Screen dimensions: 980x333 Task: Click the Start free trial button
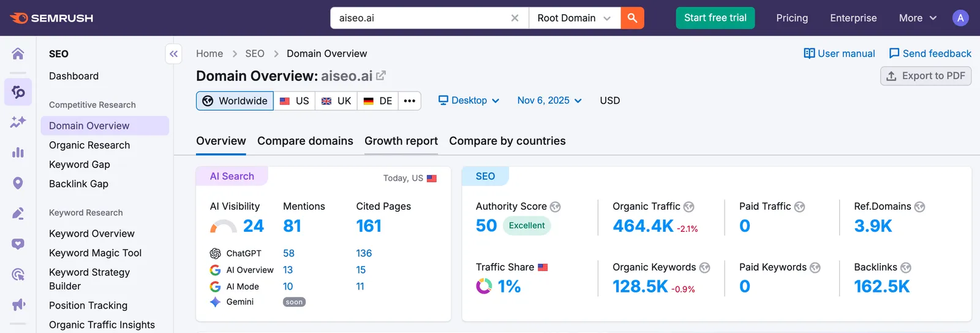point(715,18)
